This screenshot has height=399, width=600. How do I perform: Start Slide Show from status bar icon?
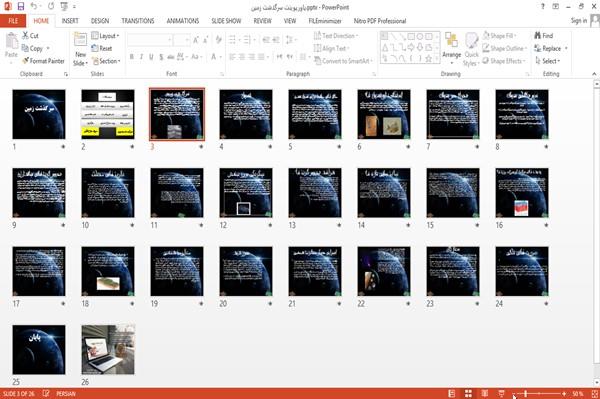coord(501,394)
